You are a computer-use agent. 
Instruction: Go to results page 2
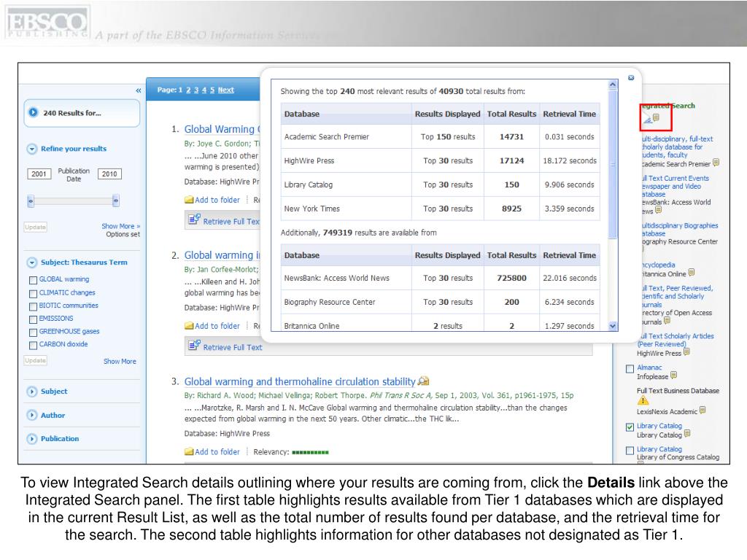[x=188, y=90]
